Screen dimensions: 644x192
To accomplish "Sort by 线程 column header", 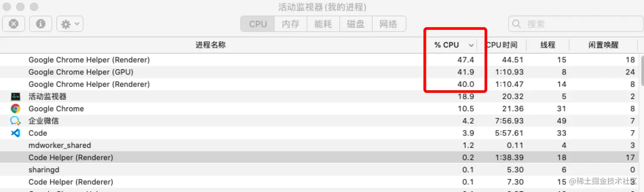I will pyautogui.click(x=548, y=45).
